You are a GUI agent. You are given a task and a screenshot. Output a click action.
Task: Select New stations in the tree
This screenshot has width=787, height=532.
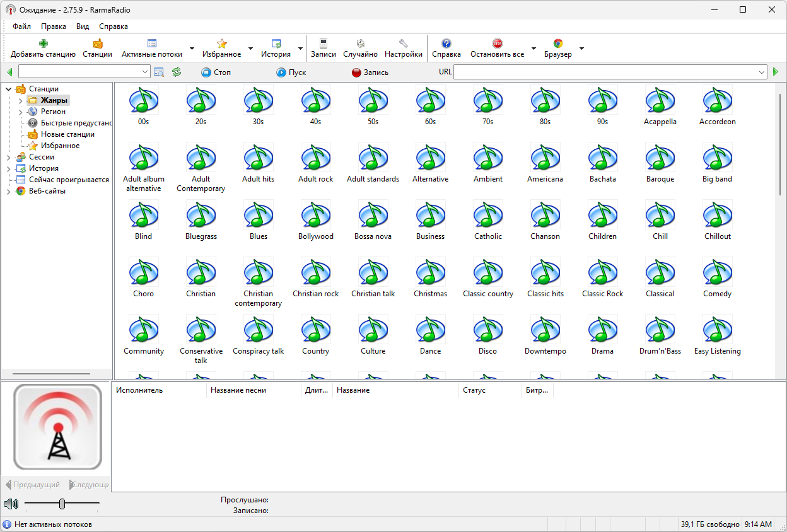pos(67,134)
